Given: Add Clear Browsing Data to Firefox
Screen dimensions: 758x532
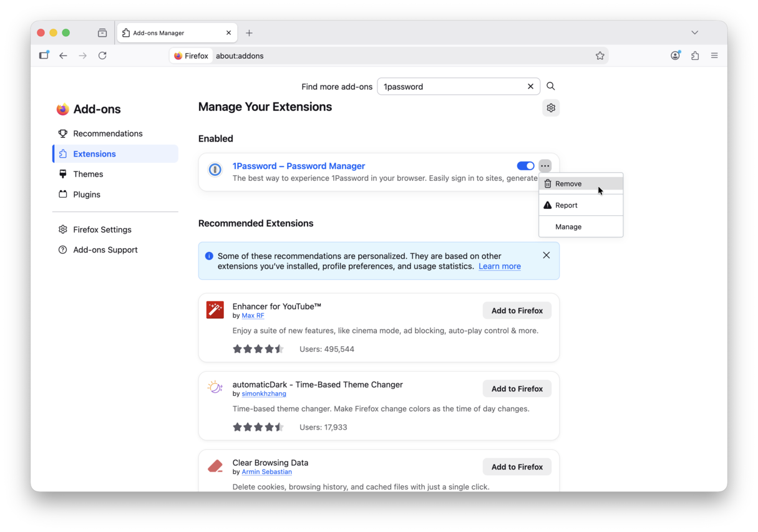Looking at the screenshot, I should [x=517, y=467].
